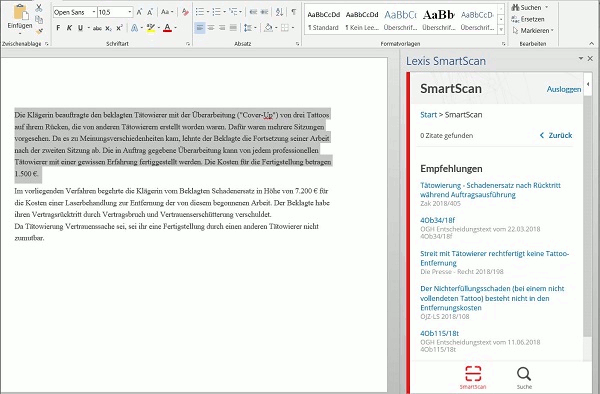Open the Absatz dialog launcher

pos(297,44)
